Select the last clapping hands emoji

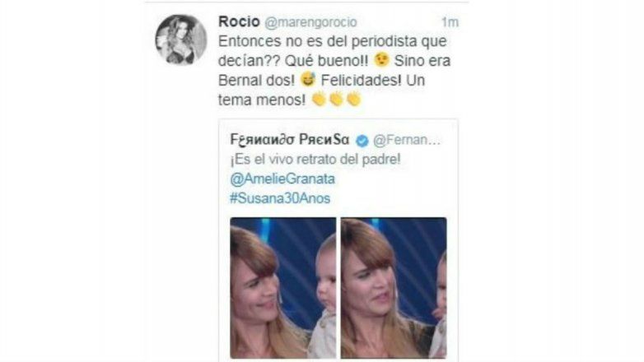[x=353, y=99]
